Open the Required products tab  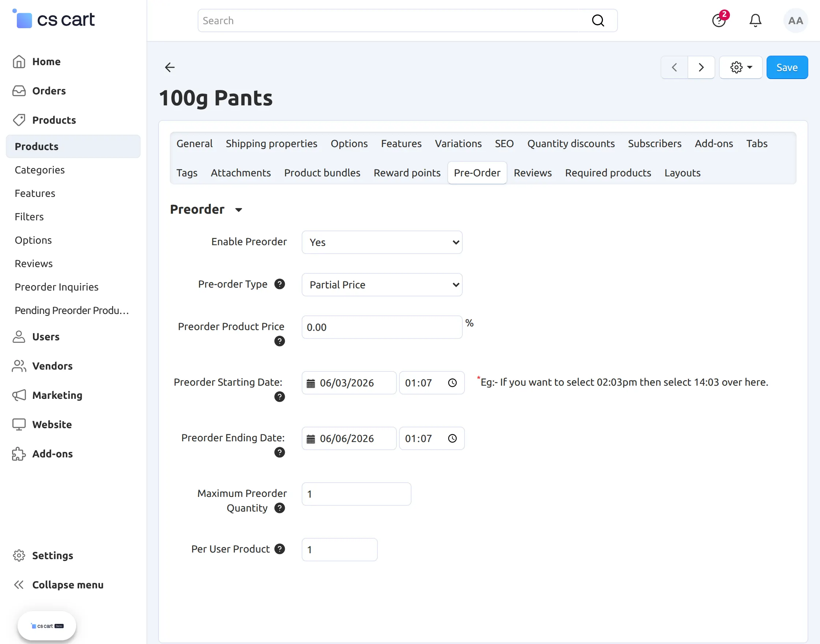click(x=608, y=173)
